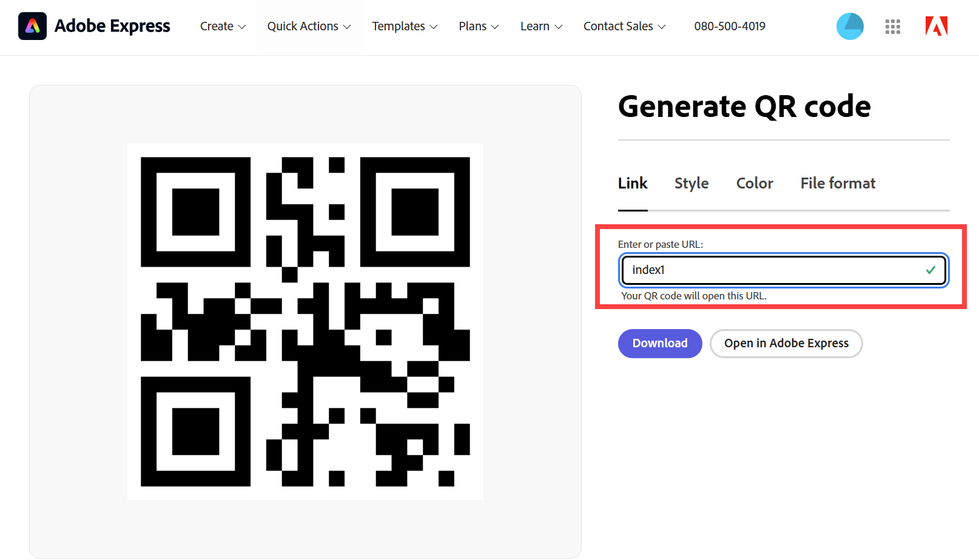Click the red Adobe logo icon
Image resolution: width=979 pixels, height=560 pixels.
(936, 26)
